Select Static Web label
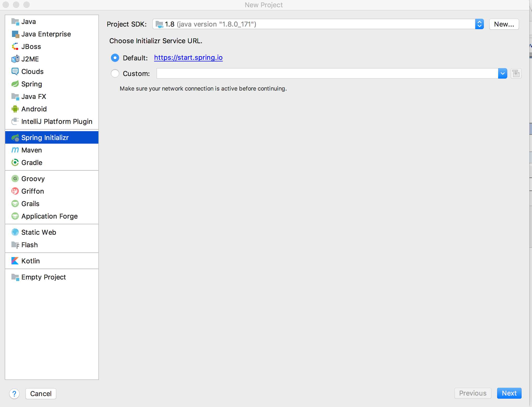 pos(39,232)
